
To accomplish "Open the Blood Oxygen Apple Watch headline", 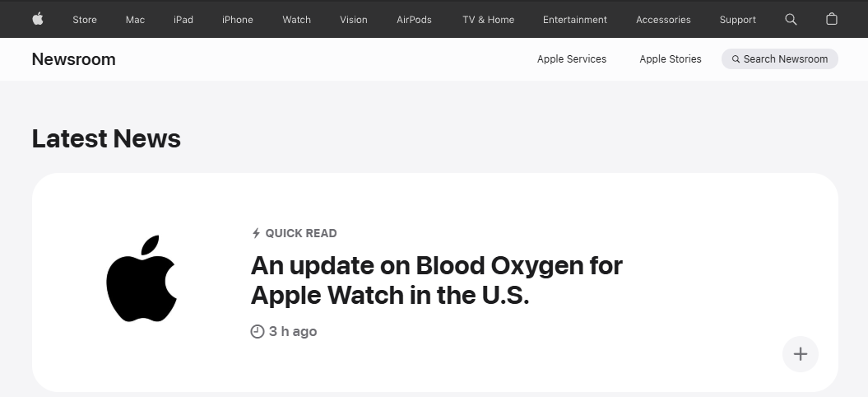I will pyautogui.click(x=436, y=280).
